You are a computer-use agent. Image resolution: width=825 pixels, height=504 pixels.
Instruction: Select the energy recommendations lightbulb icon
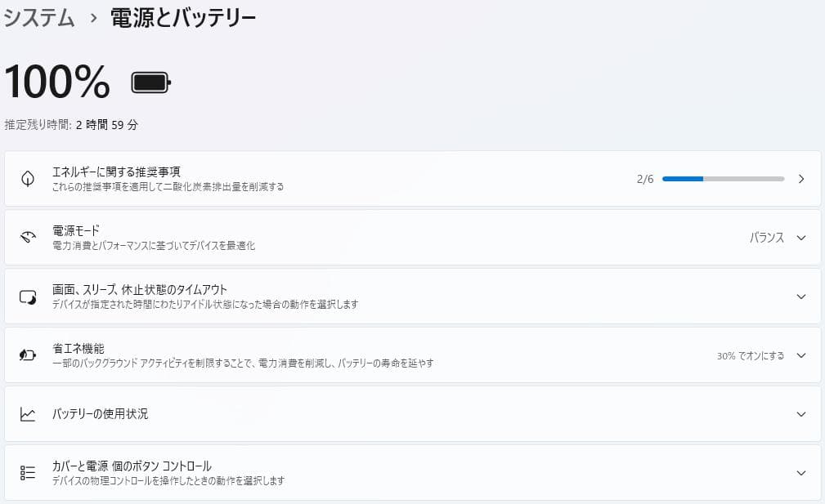tap(28, 177)
